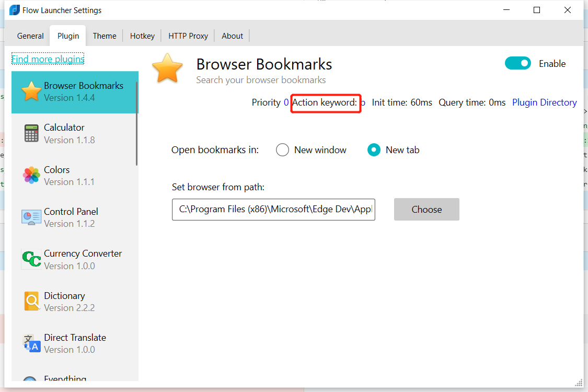Close the Flow Launcher Settings window
Viewport: 588px width, 392px height.
point(568,10)
